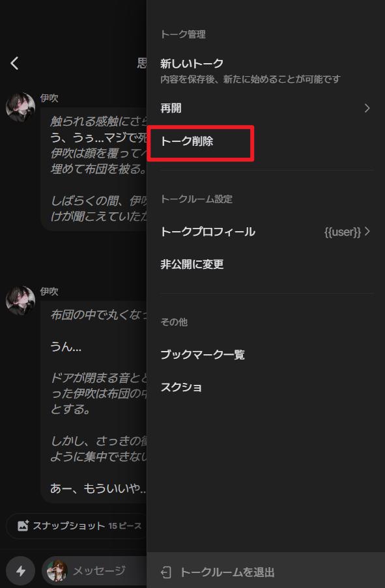Go back with the left arrow icon
The height and width of the screenshot is (588, 385).
click(14, 63)
